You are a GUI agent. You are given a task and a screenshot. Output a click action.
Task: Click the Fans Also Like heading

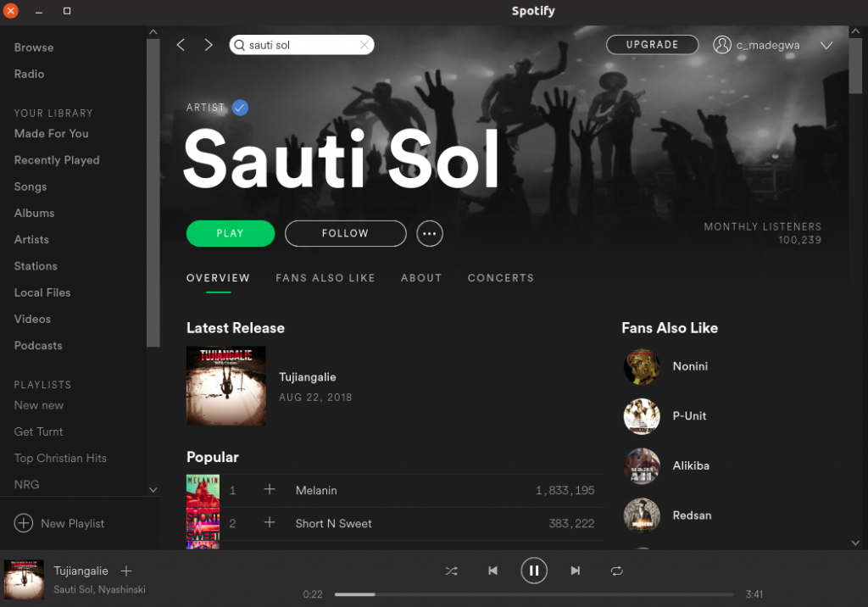point(670,328)
